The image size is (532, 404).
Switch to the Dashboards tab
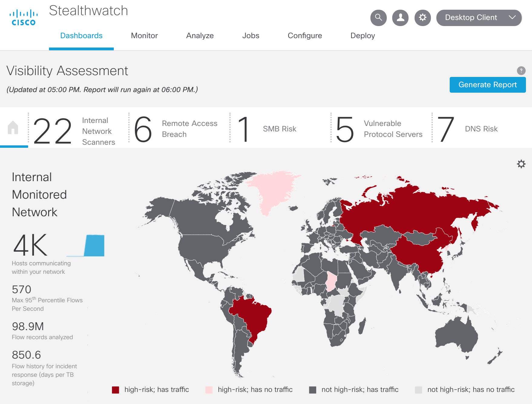click(x=81, y=36)
